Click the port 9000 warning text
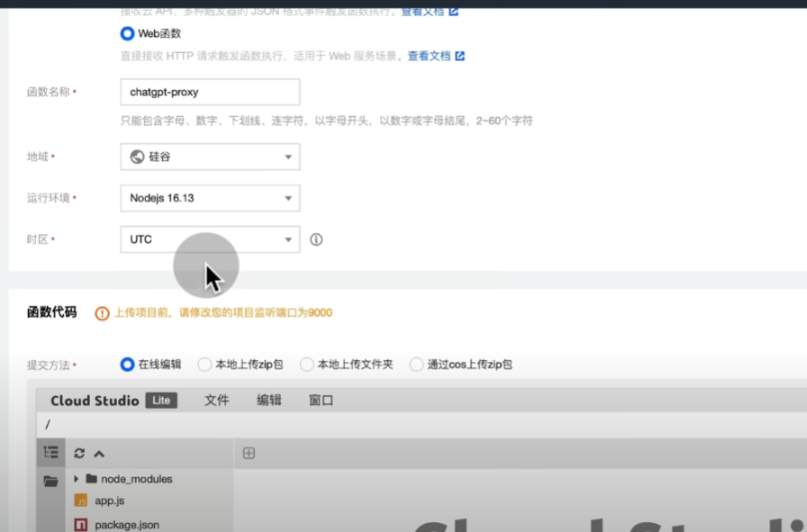The height and width of the screenshot is (532, 807). pos(222,313)
